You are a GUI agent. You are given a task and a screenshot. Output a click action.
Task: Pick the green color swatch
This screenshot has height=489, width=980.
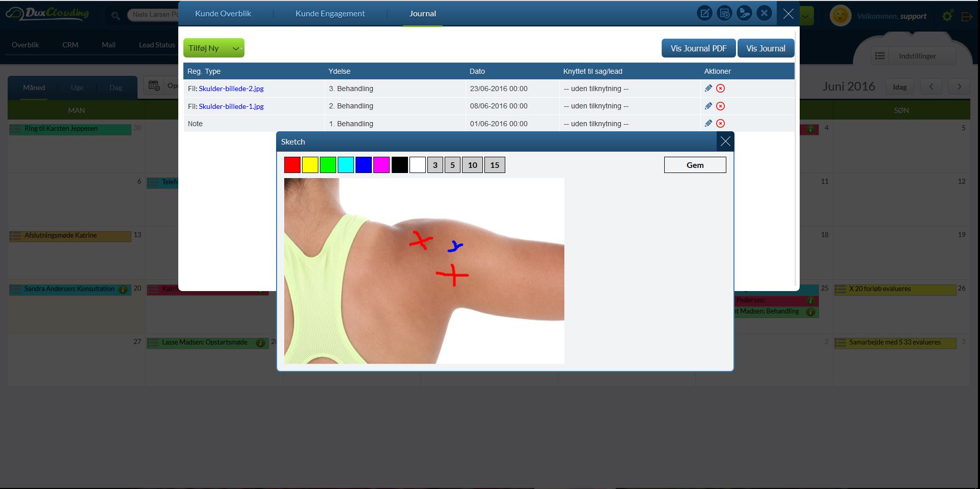coord(328,165)
